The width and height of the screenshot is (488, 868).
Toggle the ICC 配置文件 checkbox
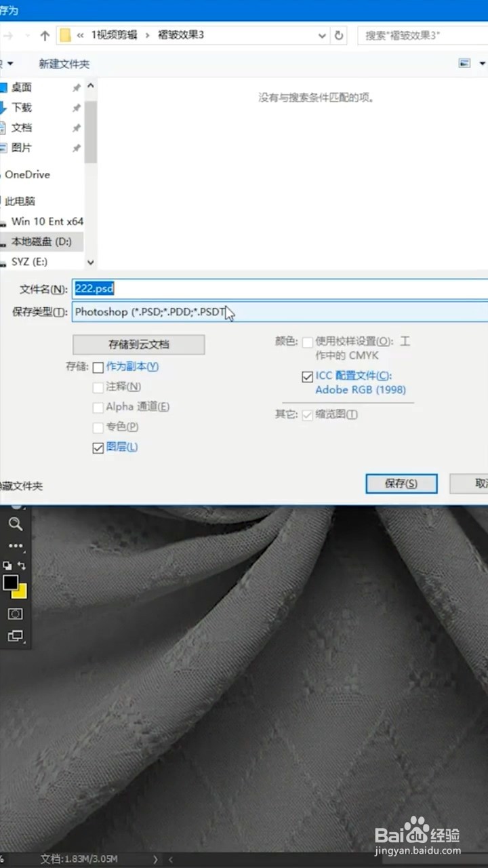[x=308, y=376]
